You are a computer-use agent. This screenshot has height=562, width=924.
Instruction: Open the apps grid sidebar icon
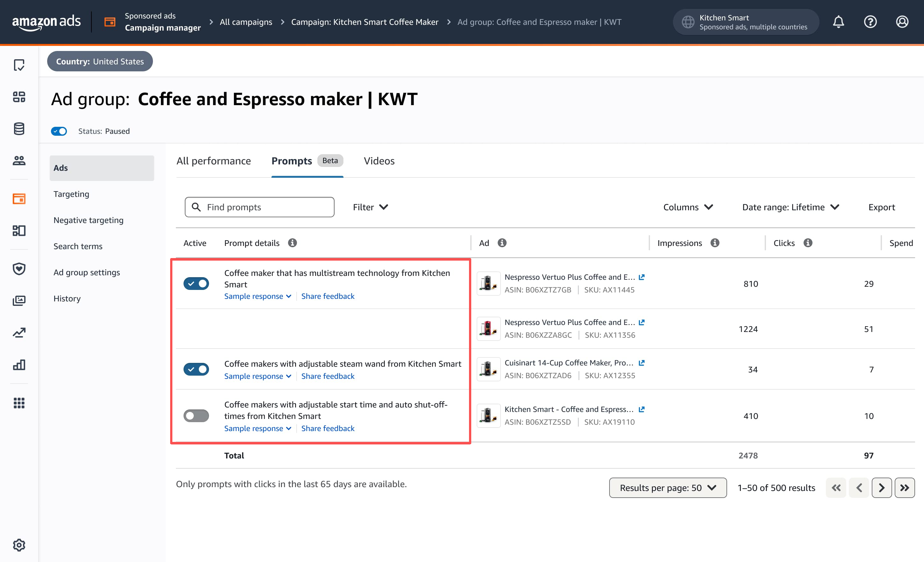click(19, 403)
